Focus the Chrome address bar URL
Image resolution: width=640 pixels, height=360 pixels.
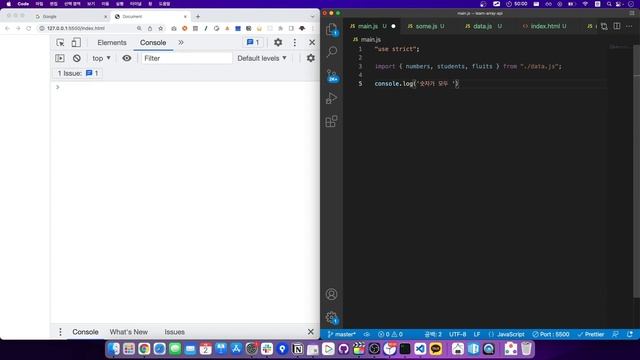[x=76, y=28]
